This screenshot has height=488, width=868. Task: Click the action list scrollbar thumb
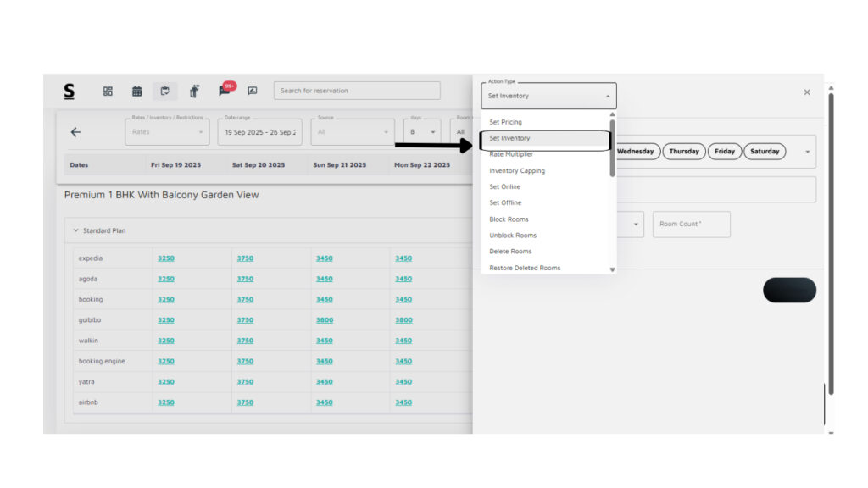[x=612, y=148]
